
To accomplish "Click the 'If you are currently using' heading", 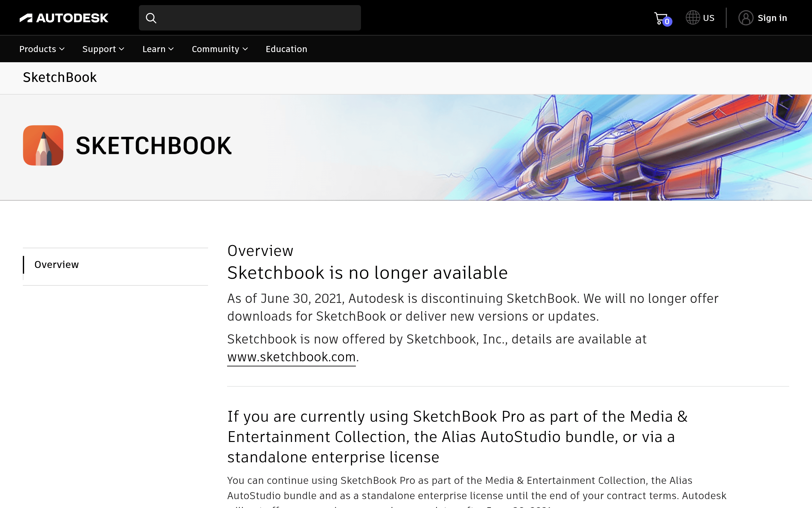I will tap(457, 437).
